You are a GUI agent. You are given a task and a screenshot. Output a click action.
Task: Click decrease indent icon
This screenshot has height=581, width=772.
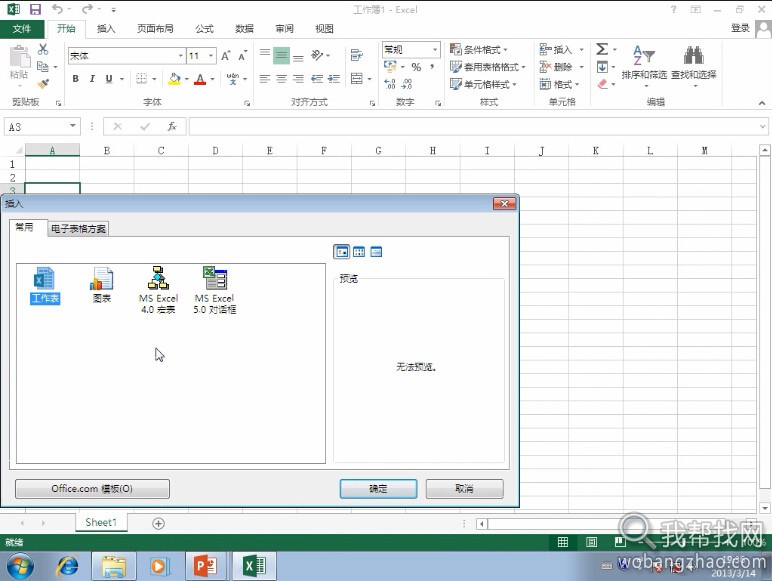click(317, 79)
